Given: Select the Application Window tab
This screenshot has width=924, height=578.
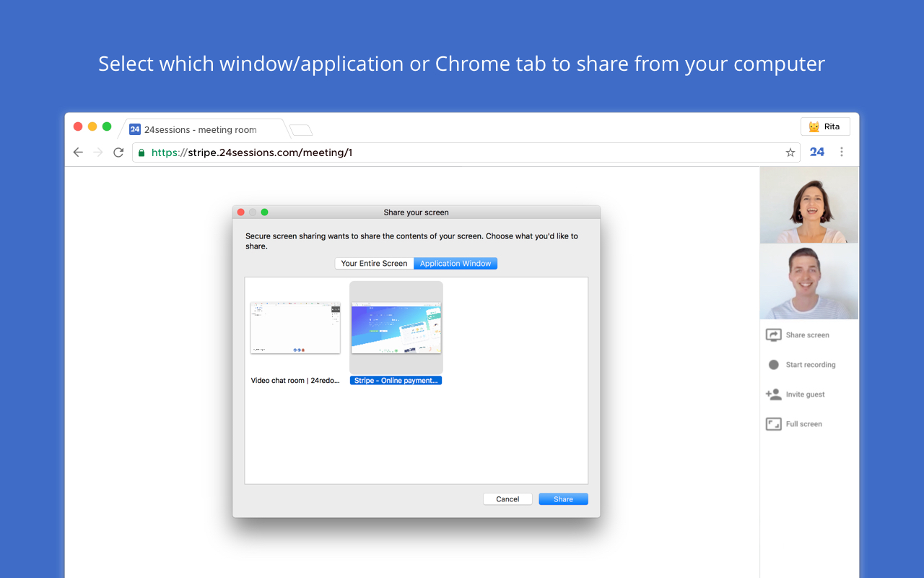Looking at the screenshot, I should pyautogui.click(x=456, y=264).
